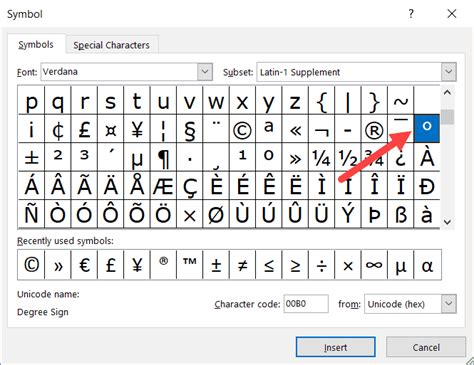This screenshot has height=365, width=474.
Task: Choose the Õ tilde character
Action: (137, 214)
